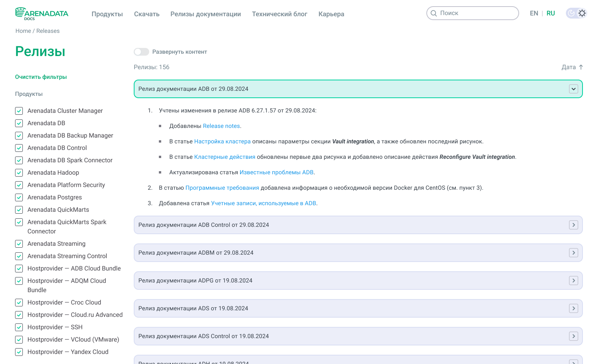Click the Поиск search field
The width and height of the screenshot is (603, 364).
coord(473,13)
